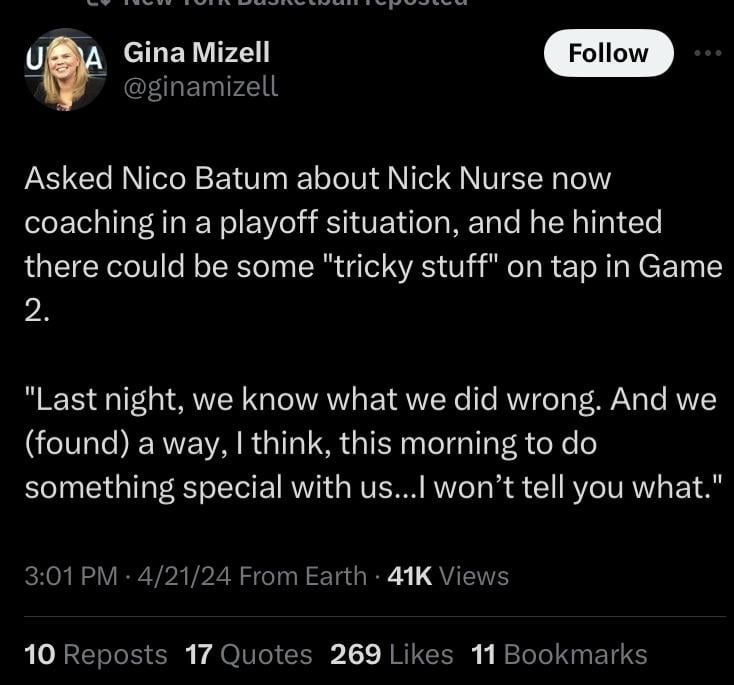
Task: Open Gina Mizell's profile picture
Action: [67, 69]
